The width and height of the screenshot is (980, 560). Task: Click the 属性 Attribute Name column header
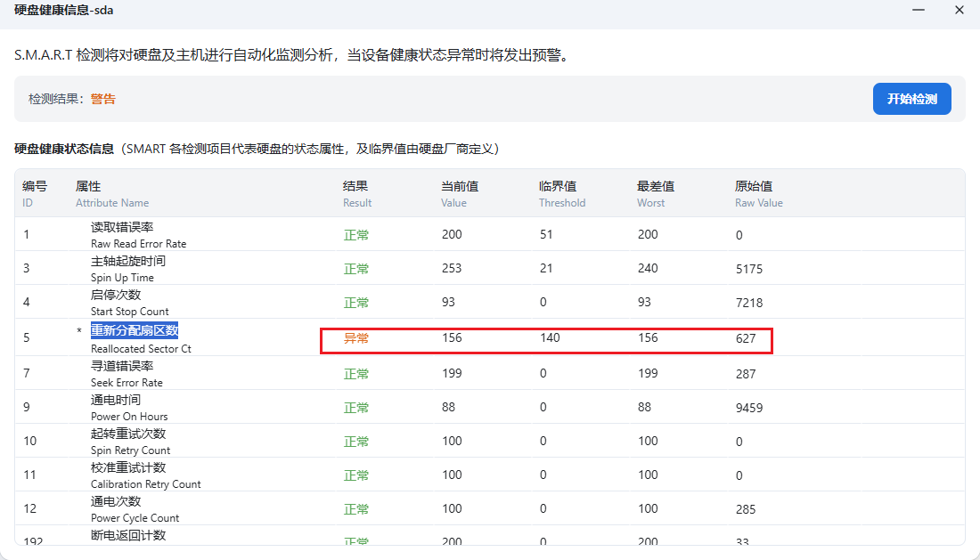pyautogui.click(x=111, y=194)
